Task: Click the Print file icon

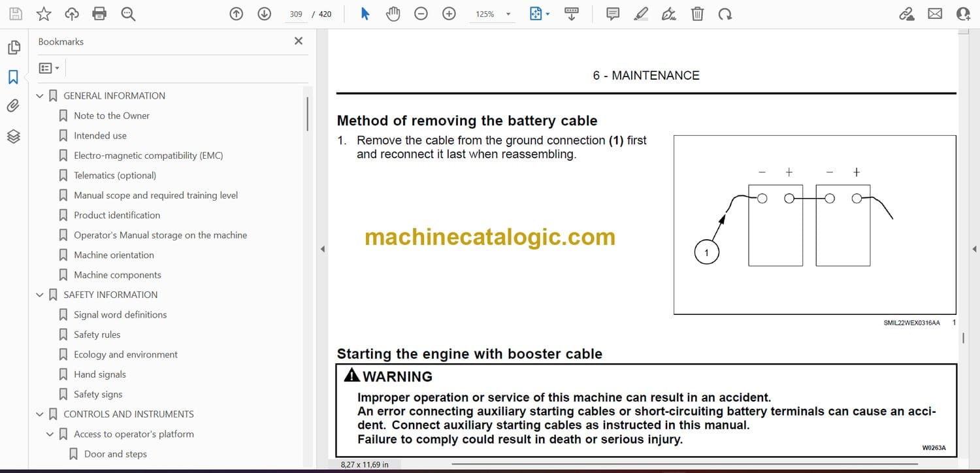Action: coord(99,14)
